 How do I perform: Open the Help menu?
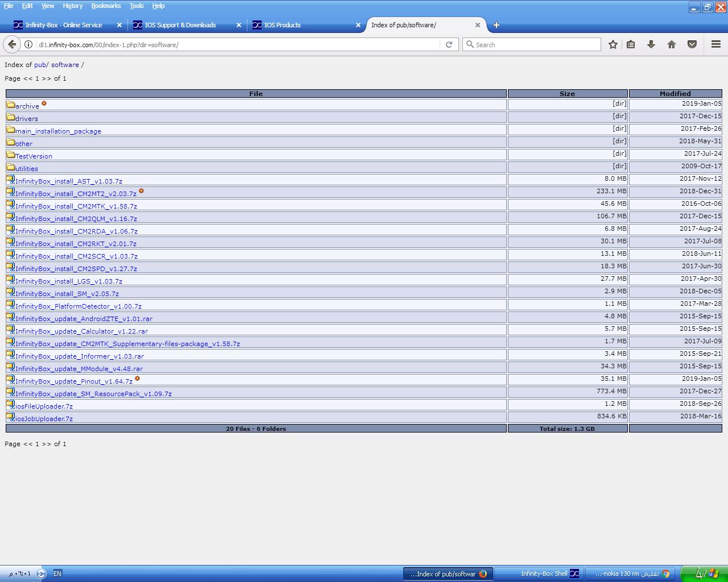point(158,6)
